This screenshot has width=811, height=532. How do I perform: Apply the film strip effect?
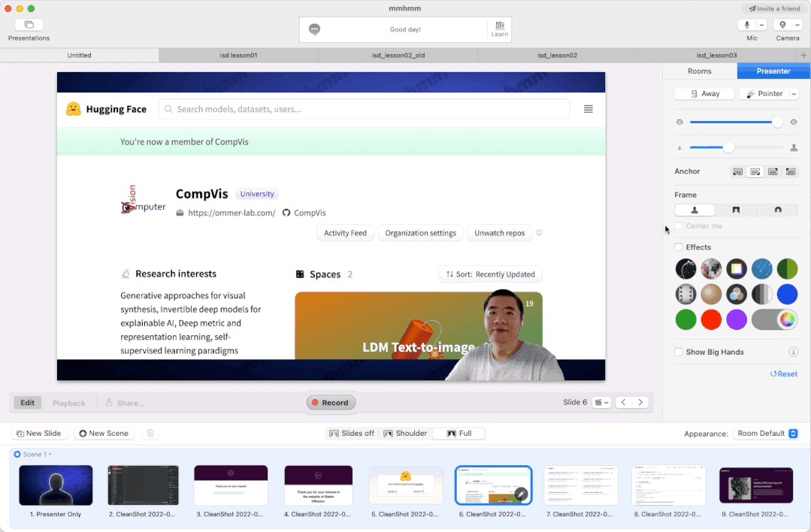coord(685,294)
